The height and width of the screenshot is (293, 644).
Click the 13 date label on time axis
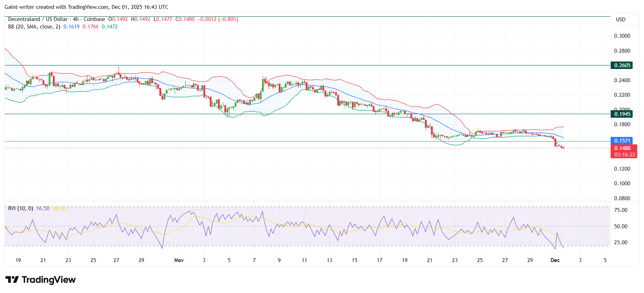coord(329,260)
